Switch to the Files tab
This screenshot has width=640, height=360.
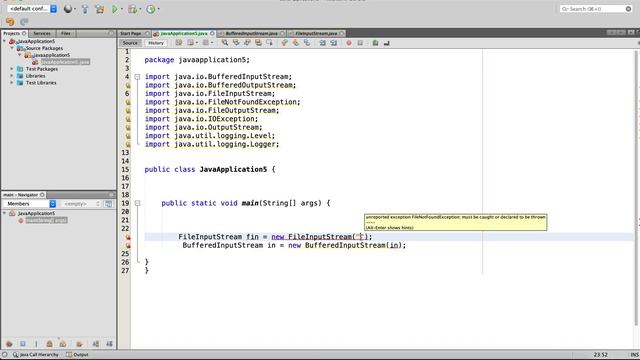66,33
